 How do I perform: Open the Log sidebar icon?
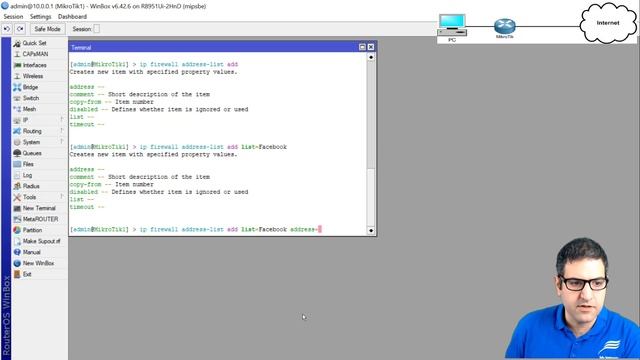click(x=17, y=175)
